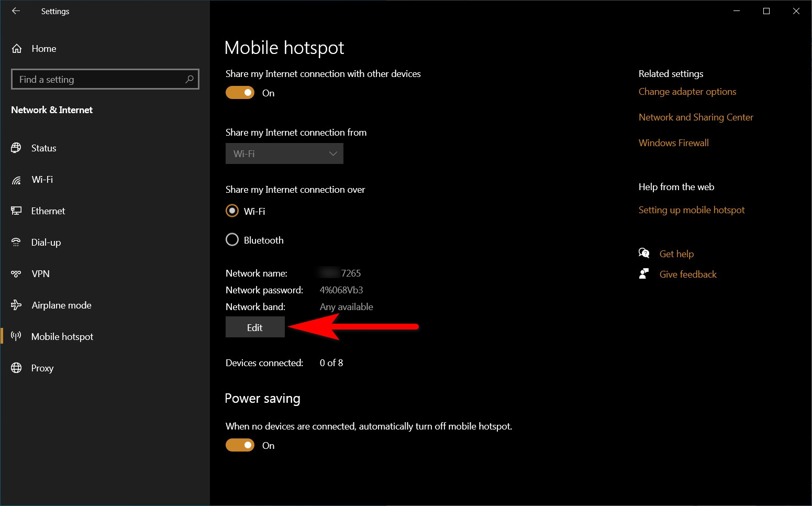
Task: Select Mobile hotspot in sidebar
Action: tap(62, 337)
